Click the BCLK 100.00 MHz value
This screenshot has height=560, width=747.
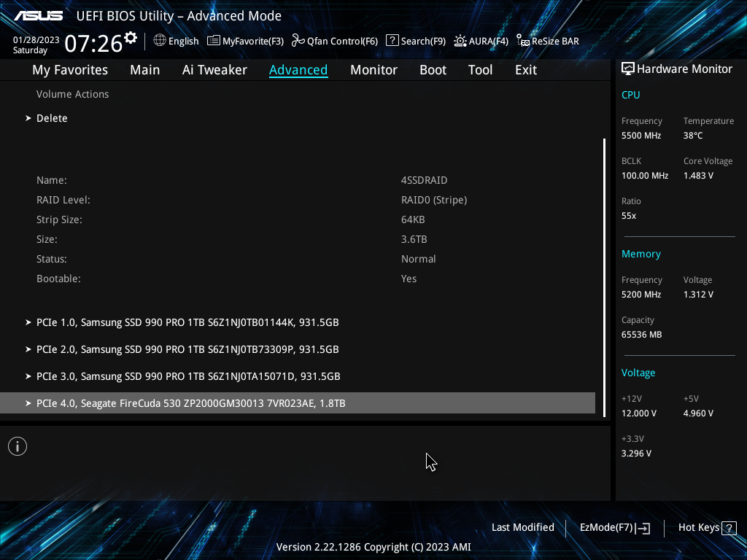645,176
